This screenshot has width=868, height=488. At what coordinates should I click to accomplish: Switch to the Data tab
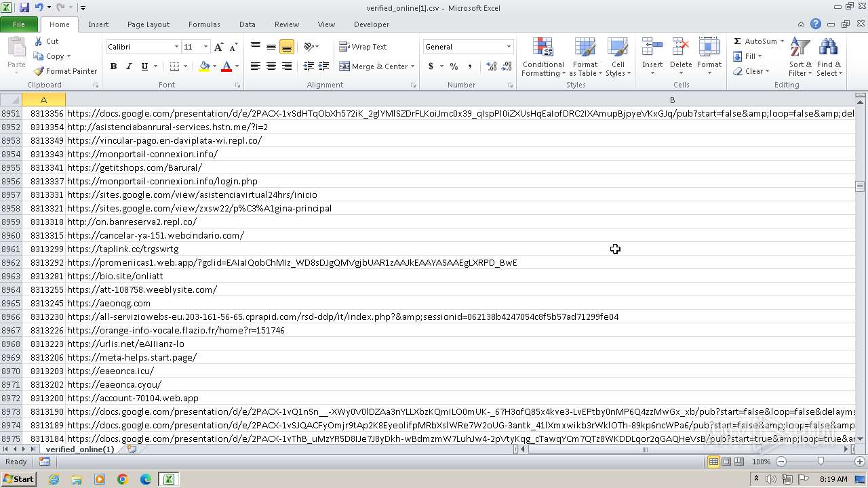248,24
